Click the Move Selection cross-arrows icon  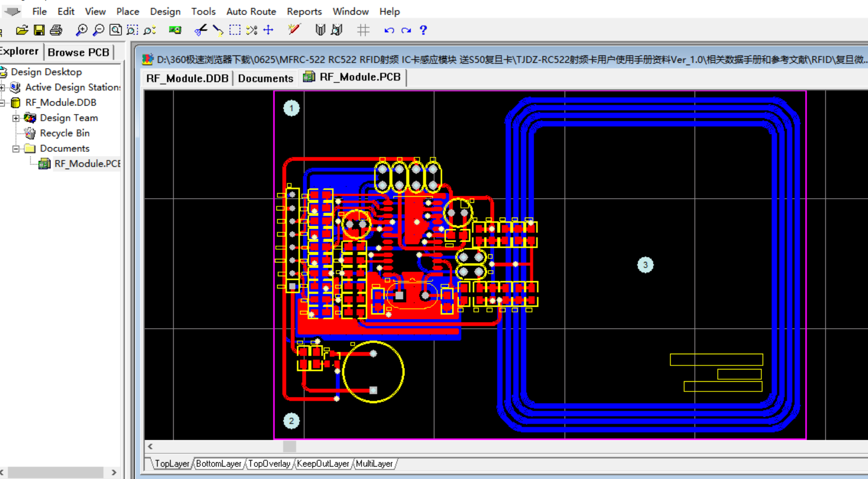pos(269,30)
